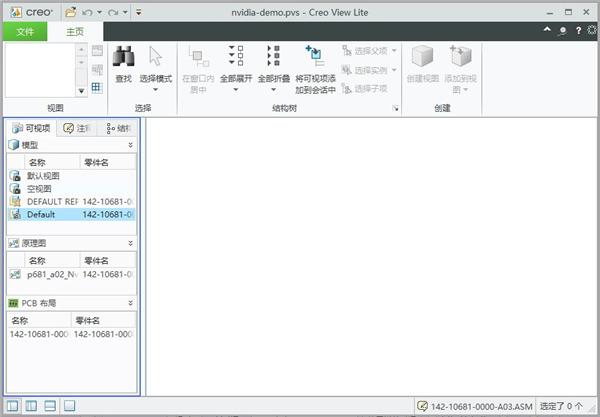Open the 结构 structure panel tab
This screenshot has width=600, height=417.
coord(118,128)
